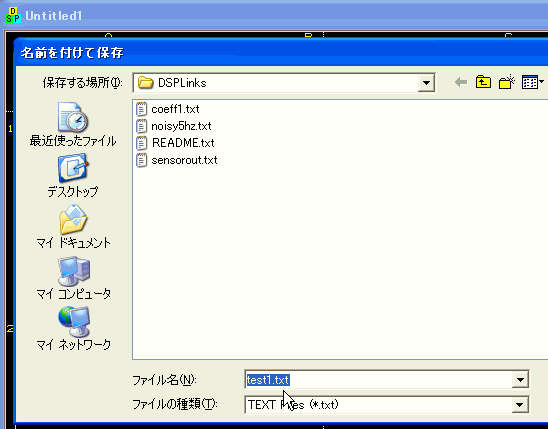Expand the DSPLinks save location dropdown
The width and height of the screenshot is (548, 429).
[x=426, y=83]
